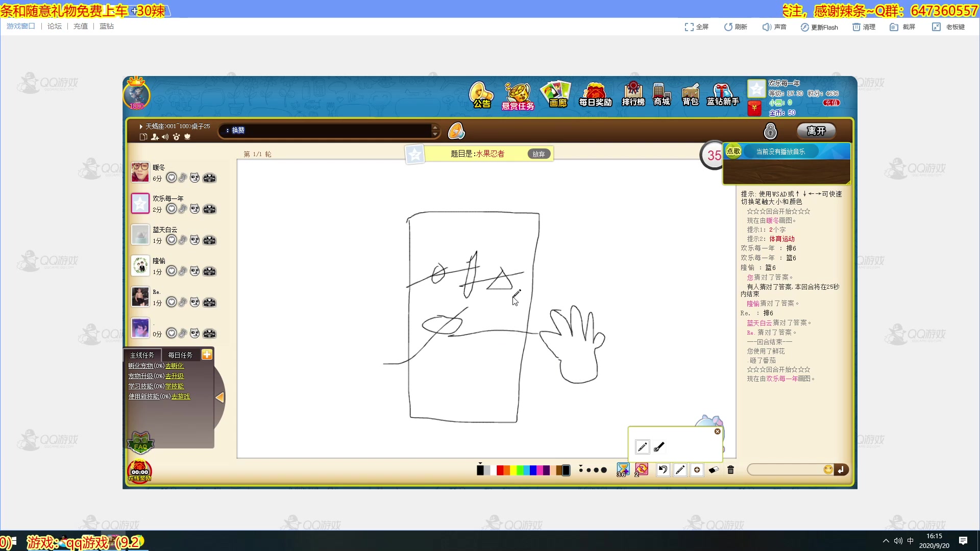Image resolution: width=980 pixels, height=551 pixels.
Task: Close the brush type popup
Action: pos(717,432)
